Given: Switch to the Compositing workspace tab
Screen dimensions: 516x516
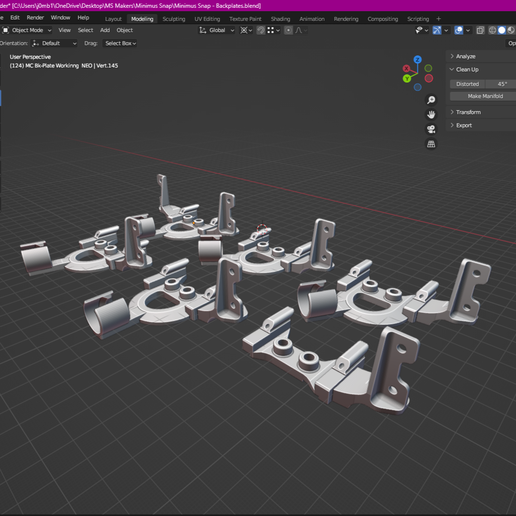Looking at the screenshot, I should click(382, 19).
